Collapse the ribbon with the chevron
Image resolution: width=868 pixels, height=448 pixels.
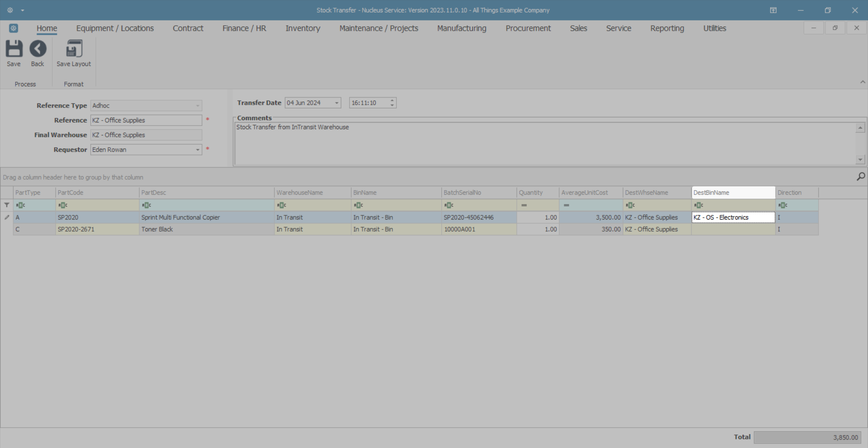coord(863,82)
